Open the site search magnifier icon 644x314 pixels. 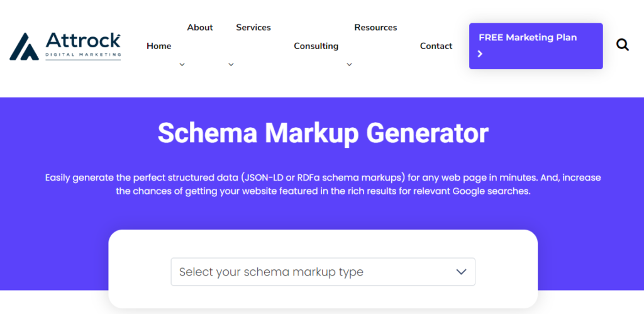(623, 45)
